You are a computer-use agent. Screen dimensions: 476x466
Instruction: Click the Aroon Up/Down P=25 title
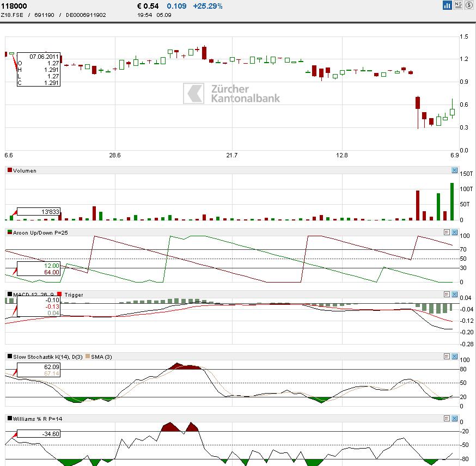[40, 232]
